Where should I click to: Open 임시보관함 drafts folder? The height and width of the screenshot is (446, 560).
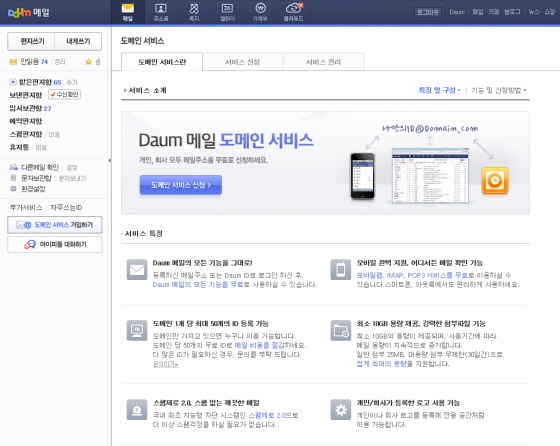pyautogui.click(x=26, y=108)
